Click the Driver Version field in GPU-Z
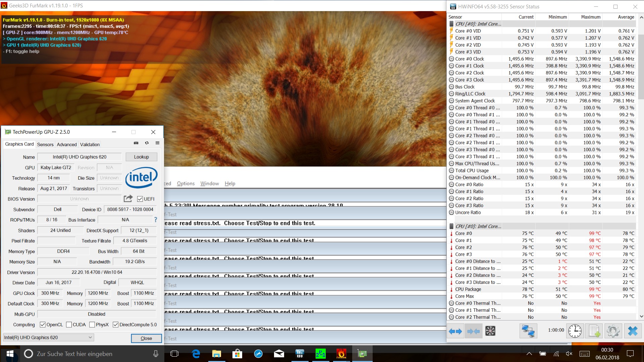This screenshot has height=362, width=644. 97,272
